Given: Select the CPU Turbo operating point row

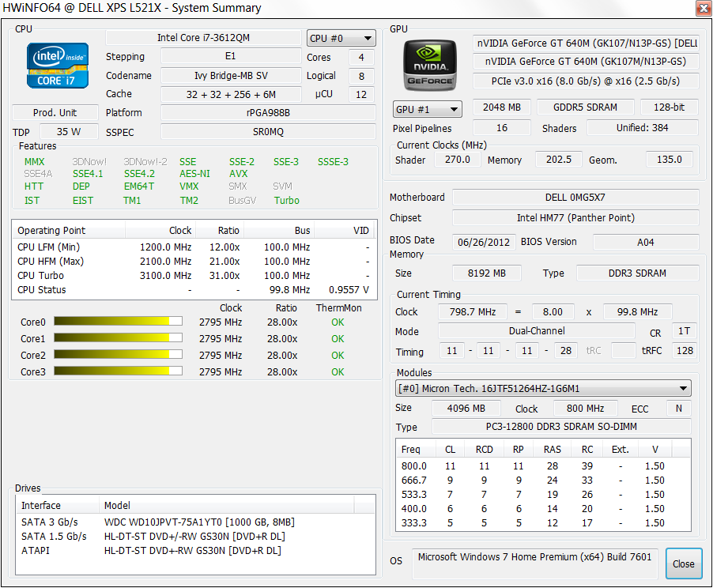Looking at the screenshot, I should point(194,275).
